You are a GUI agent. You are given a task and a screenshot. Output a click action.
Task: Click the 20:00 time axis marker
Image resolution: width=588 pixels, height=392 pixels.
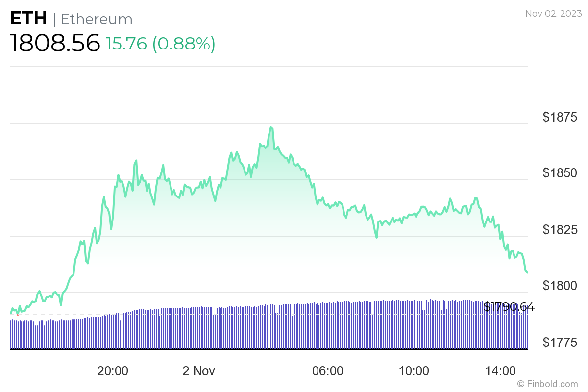pyautogui.click(x=113, y=371)
